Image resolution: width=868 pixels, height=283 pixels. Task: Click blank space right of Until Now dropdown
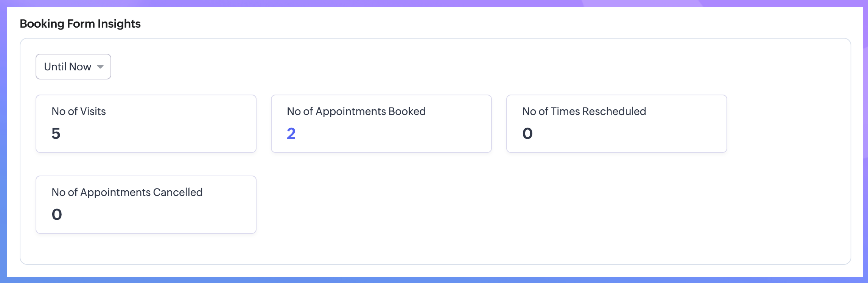click(378, 67)
